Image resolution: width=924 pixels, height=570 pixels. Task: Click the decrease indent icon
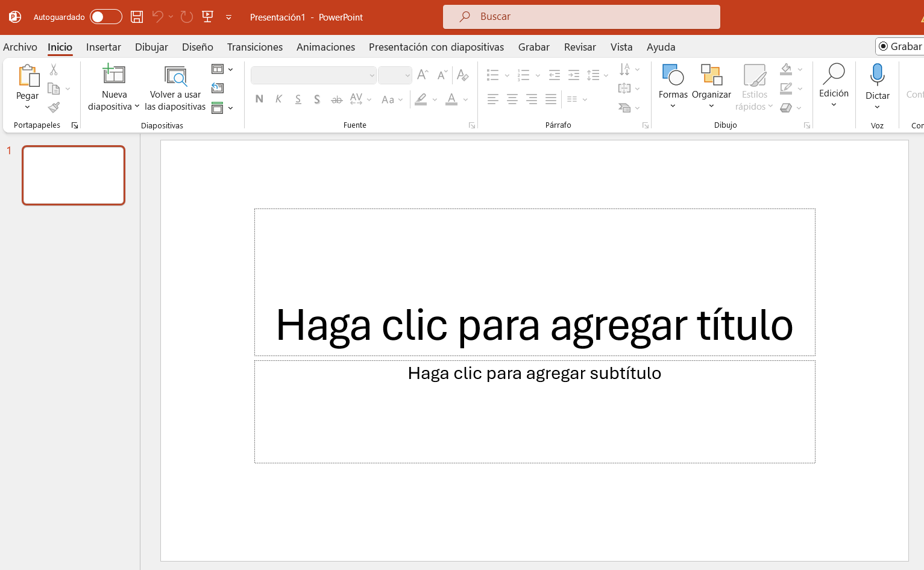pos(555,75)
